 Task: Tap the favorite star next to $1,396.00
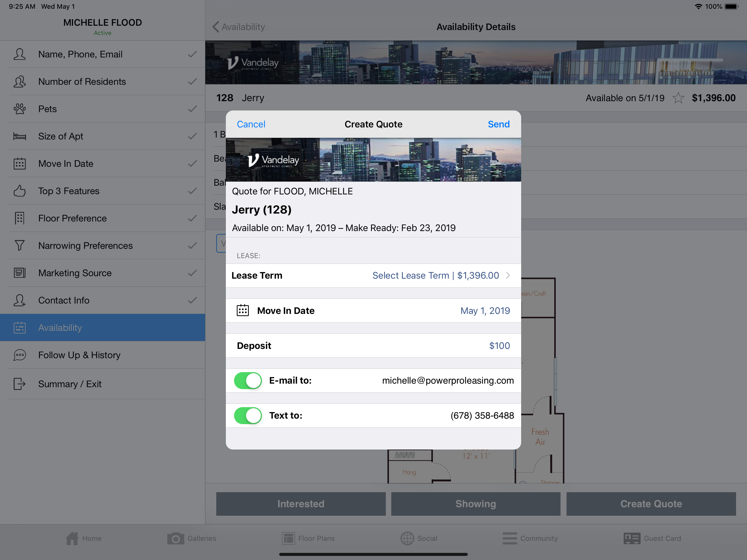tap(678, 98)
